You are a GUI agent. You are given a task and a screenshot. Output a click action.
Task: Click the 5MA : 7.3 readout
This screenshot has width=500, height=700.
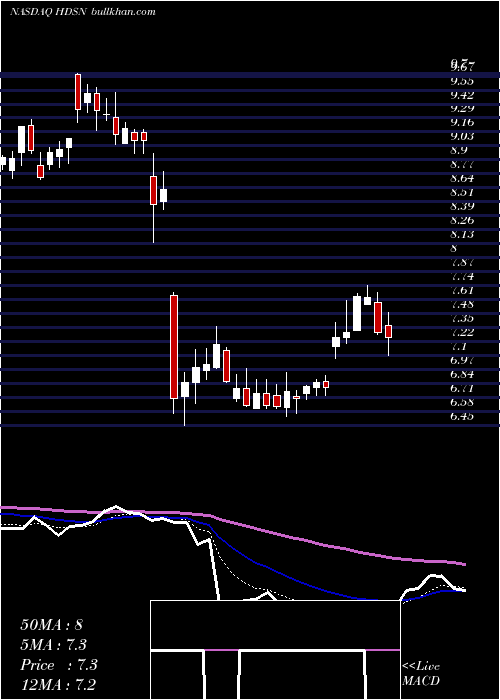tap(53, 645)
